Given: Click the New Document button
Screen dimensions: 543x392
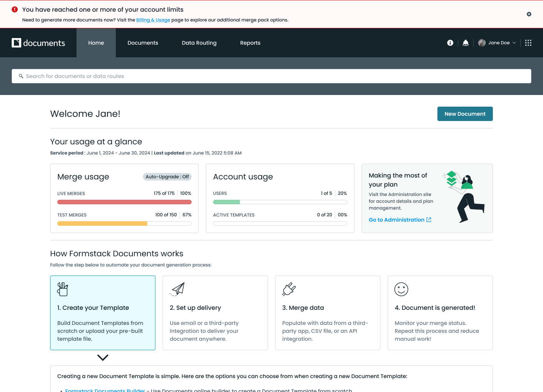Looking at the screenshot, I should pos(465,114).
